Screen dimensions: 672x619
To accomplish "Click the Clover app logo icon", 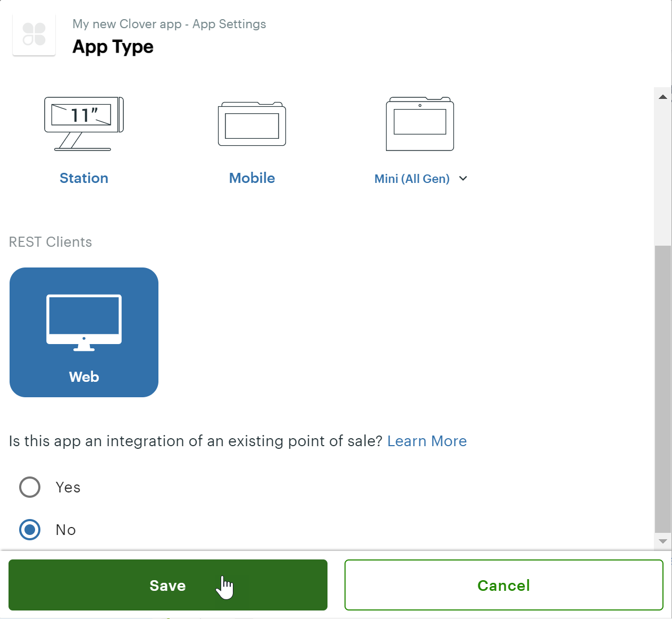I will 34,34.
